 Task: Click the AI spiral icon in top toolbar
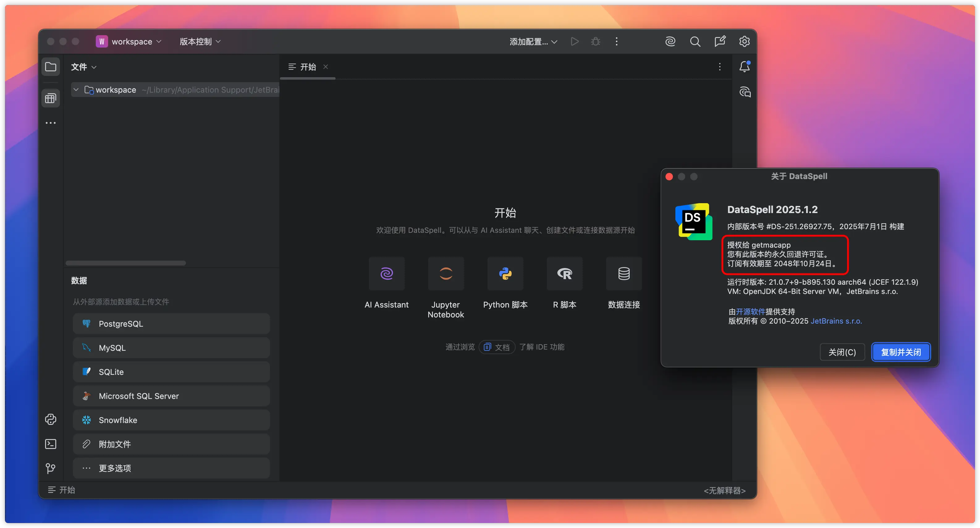pos(670,41)
